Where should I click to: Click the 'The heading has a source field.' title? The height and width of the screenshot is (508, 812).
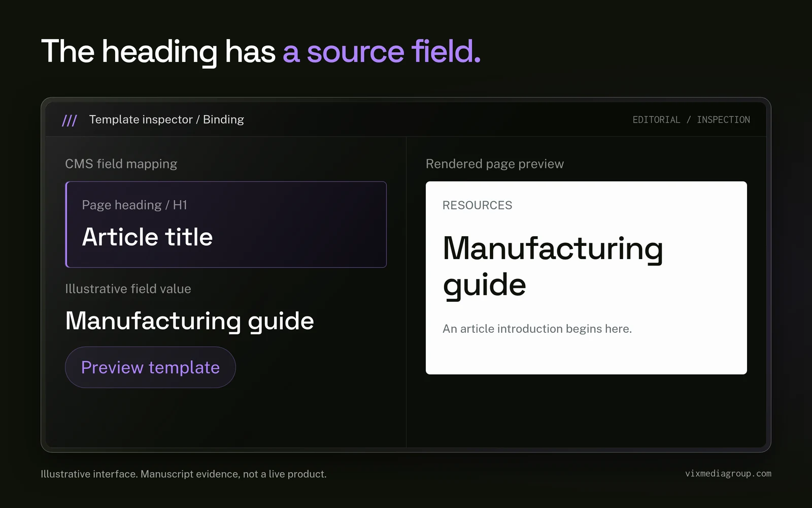[261, 52]
